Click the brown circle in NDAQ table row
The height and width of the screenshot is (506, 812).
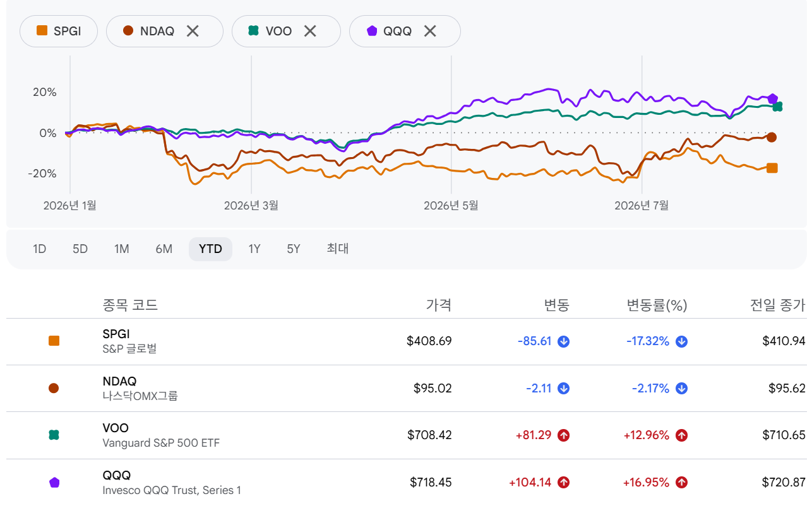tap(54, 388)
